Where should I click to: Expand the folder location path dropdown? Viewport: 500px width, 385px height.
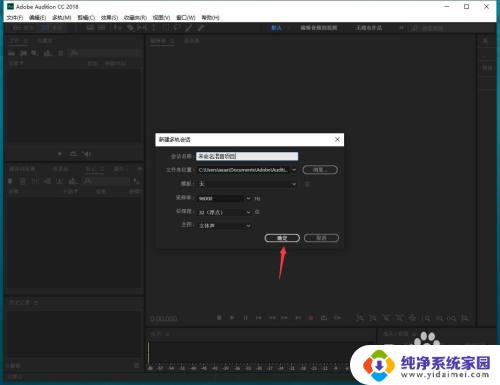click(294, 170)
